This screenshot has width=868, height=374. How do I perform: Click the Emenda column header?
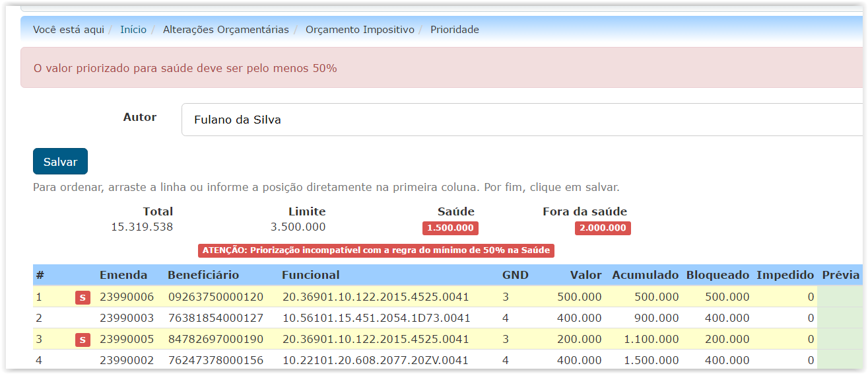point(123,275)
